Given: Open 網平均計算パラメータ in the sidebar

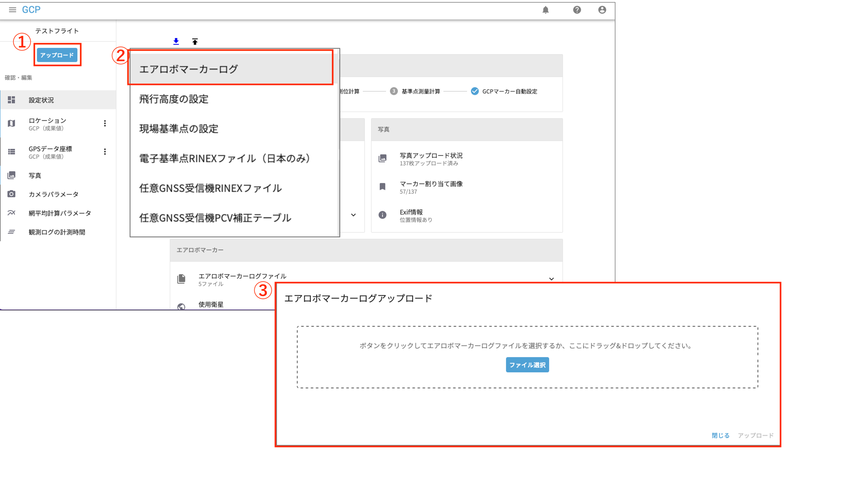Looking at the screenshot, I should [60, 213].
